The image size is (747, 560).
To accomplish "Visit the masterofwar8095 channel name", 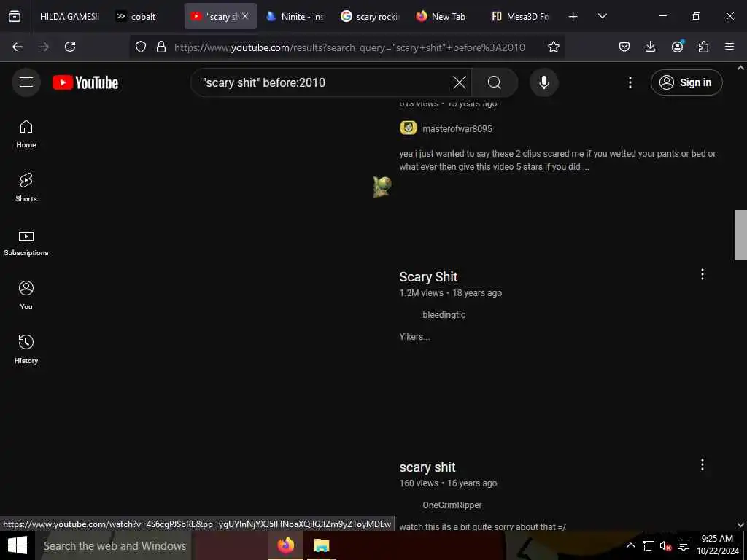I will tap(457, 128).
